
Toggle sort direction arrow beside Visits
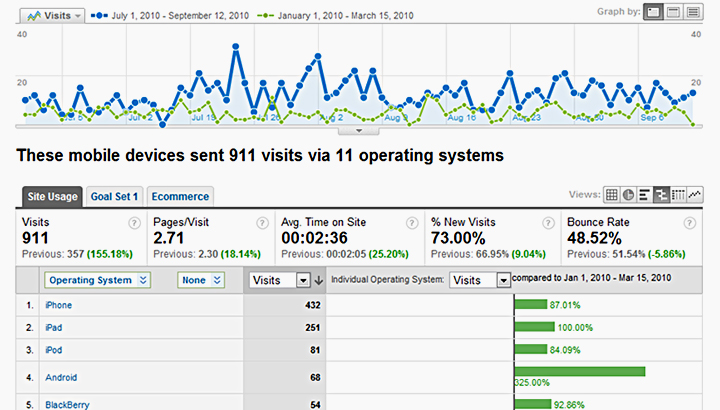pos(319,280)
